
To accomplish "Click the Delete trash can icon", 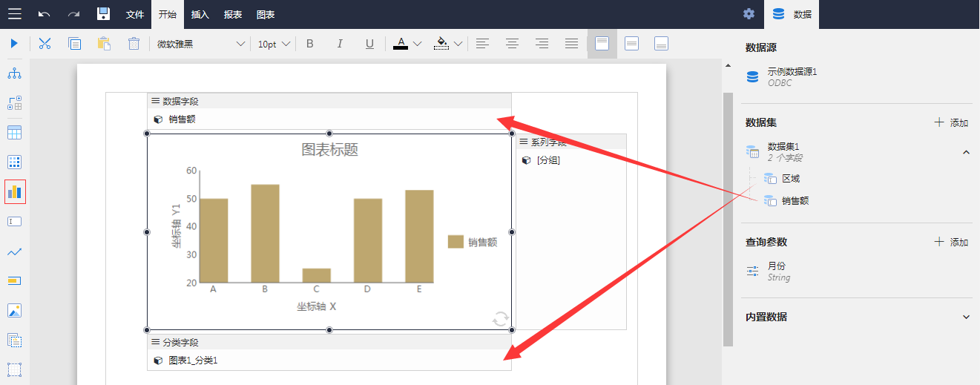I will [x=134, y=44].
